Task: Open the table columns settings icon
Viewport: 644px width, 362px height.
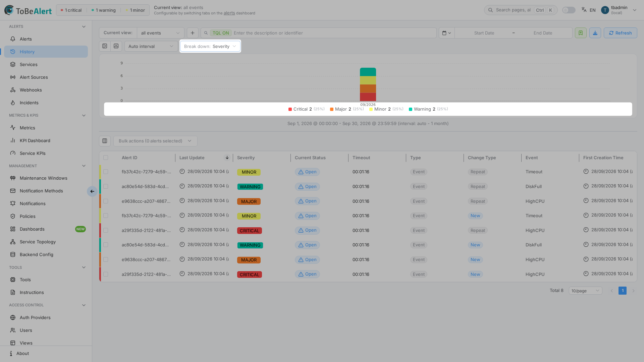Action: coord(105,141)
